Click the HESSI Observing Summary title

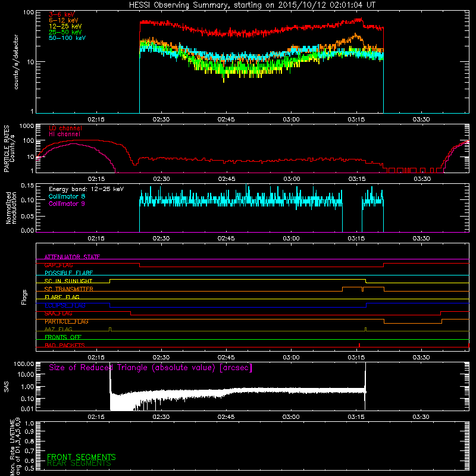click(252, 5)
